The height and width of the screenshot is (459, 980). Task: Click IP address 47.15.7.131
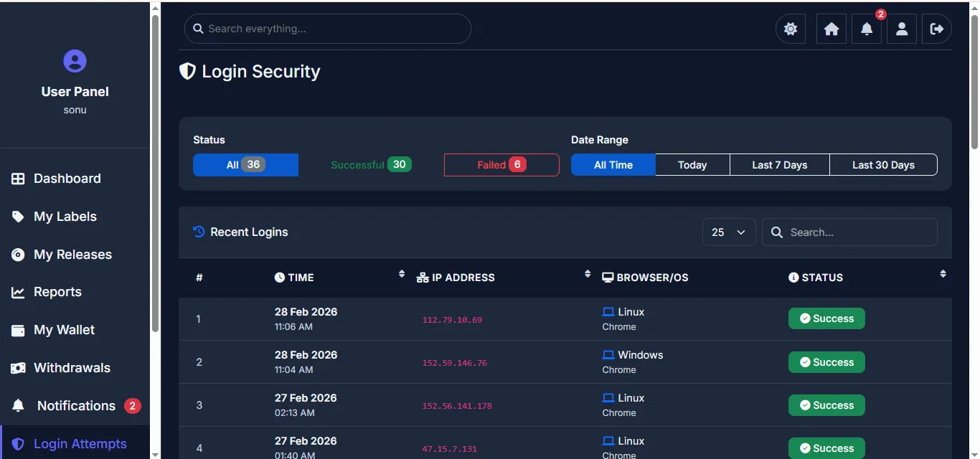449,449
